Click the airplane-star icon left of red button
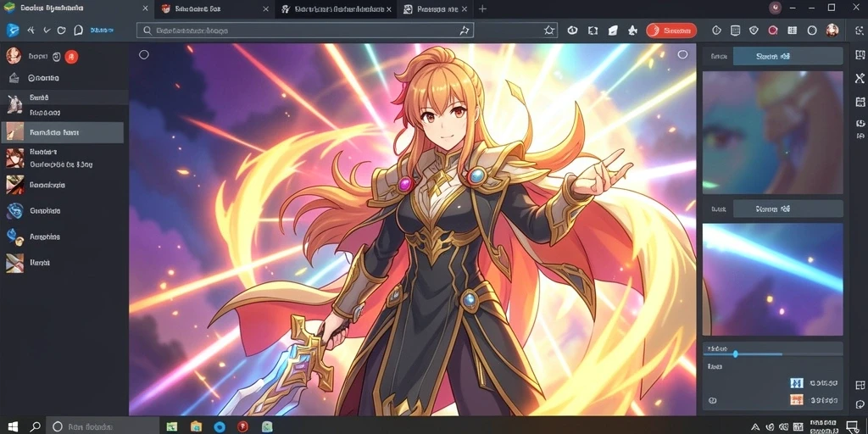 coord(632,31)
